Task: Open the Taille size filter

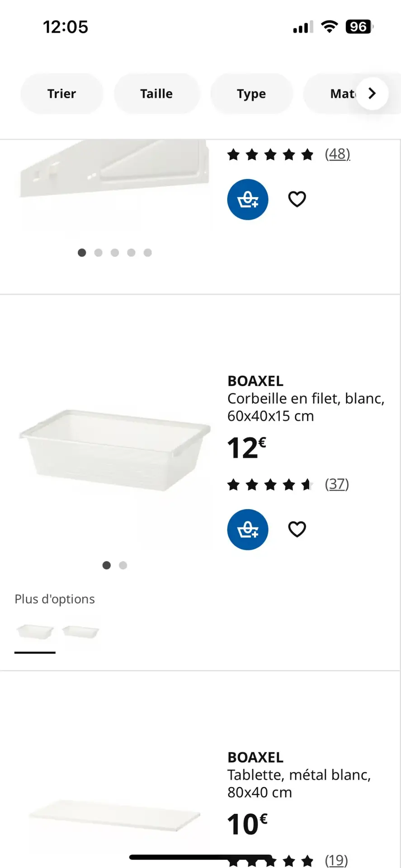Action: [x=156, y=94]
